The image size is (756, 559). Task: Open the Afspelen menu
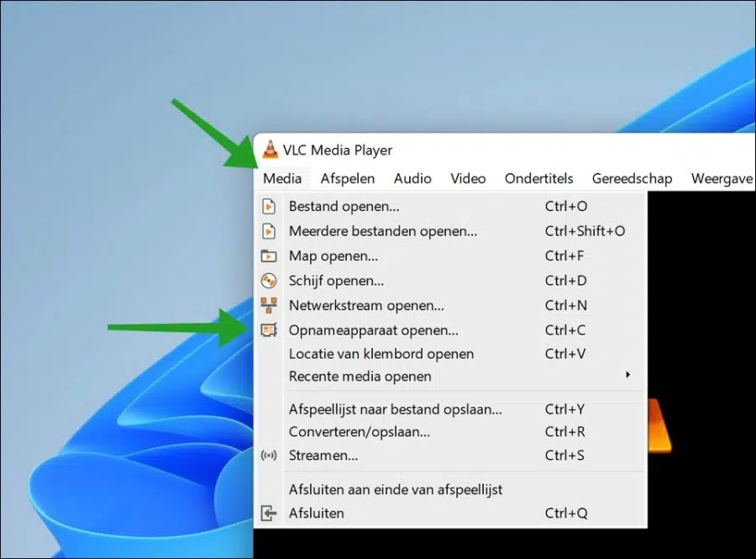[348, 178]
